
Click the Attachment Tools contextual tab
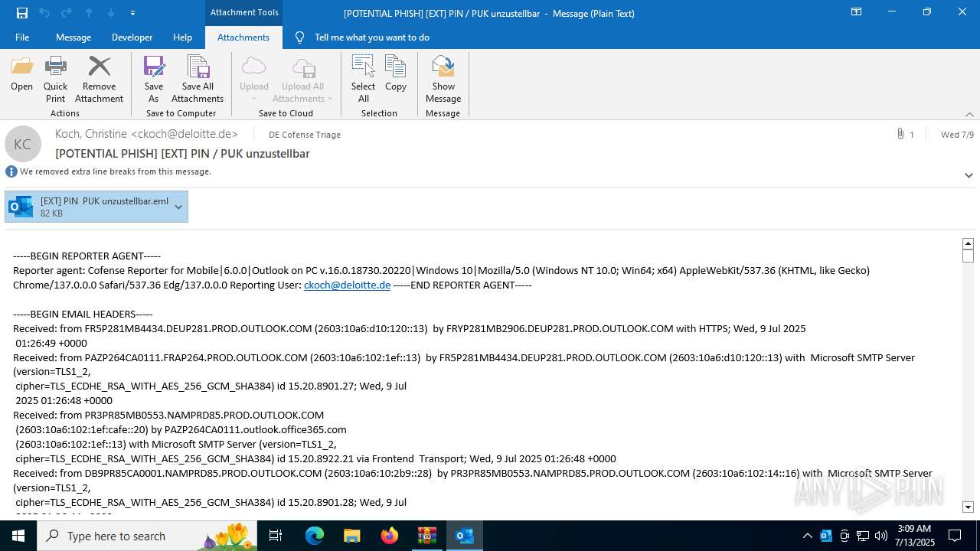(244, 12)
